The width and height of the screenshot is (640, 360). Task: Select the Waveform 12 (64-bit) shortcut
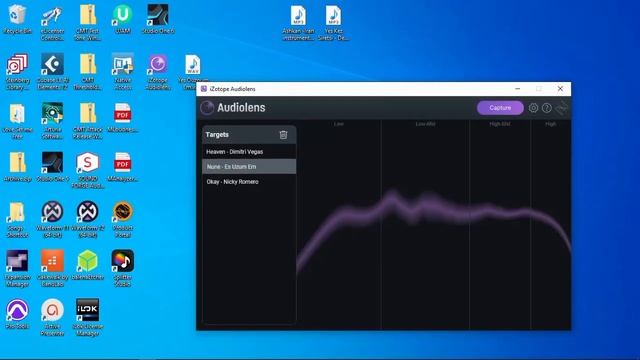[x=87, y=220]
